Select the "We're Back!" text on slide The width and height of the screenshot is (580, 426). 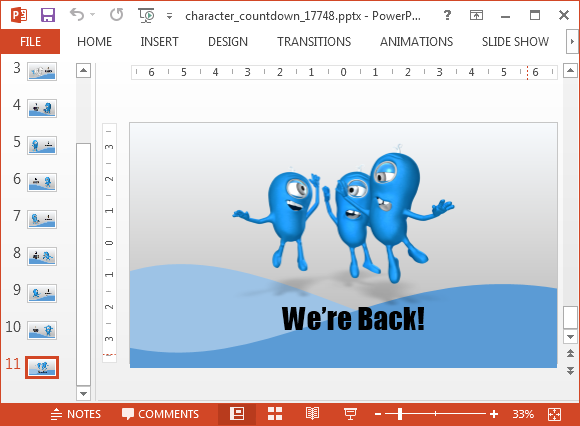click(353, 318)
